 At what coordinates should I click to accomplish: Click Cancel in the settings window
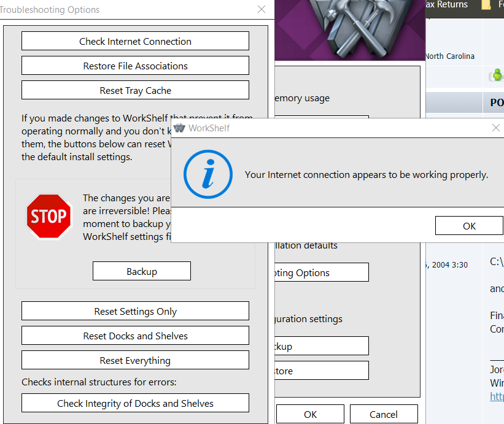384,414
